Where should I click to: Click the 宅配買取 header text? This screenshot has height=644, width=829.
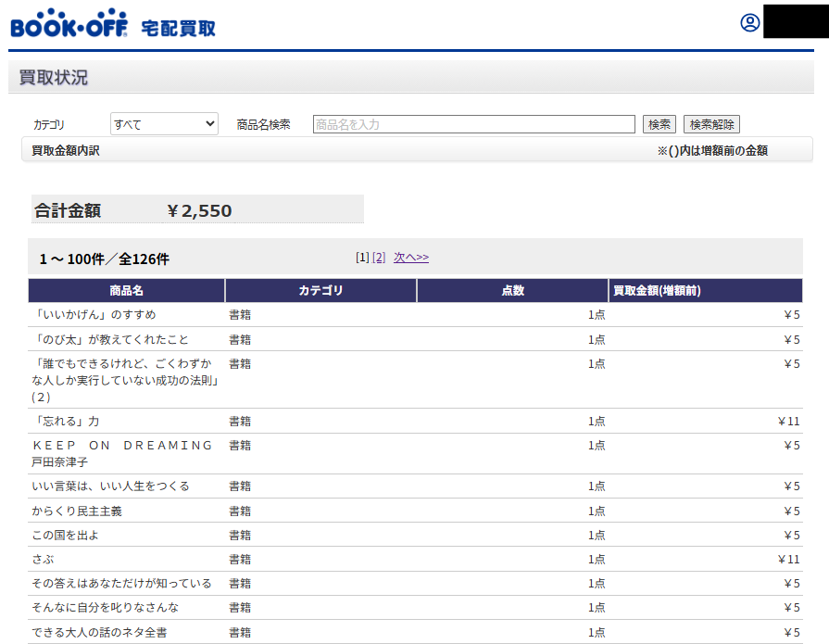pos(178,28)
